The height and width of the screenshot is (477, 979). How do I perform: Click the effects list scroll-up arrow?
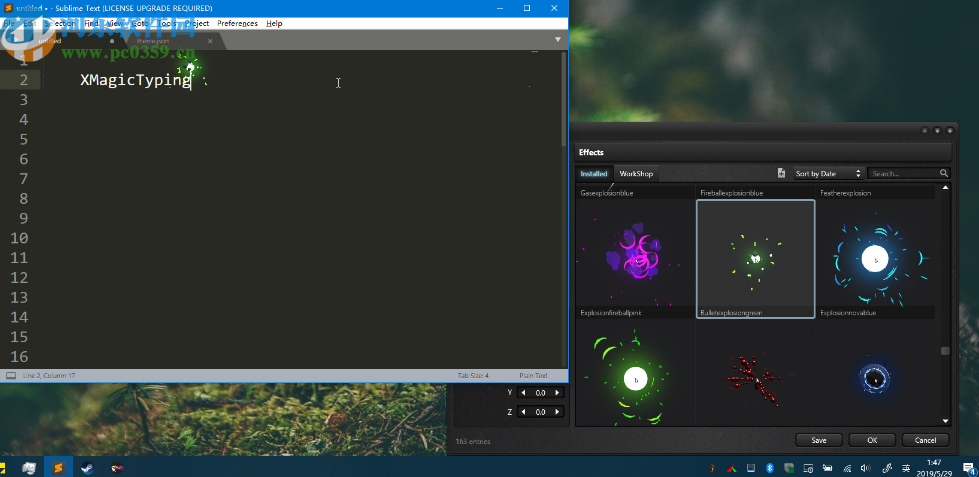point(945,188)
